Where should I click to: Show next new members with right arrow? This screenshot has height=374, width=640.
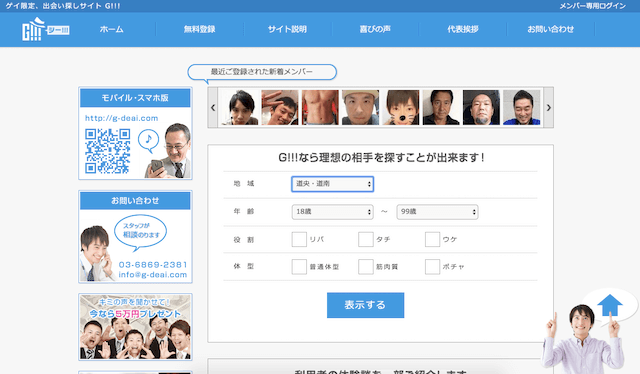[549, 108]
